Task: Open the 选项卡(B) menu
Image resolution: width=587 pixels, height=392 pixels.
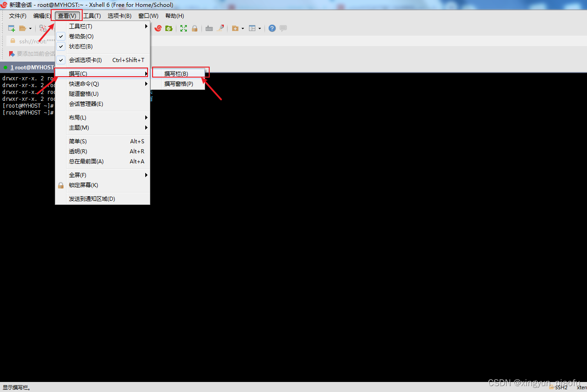Action: click(120, 16)
